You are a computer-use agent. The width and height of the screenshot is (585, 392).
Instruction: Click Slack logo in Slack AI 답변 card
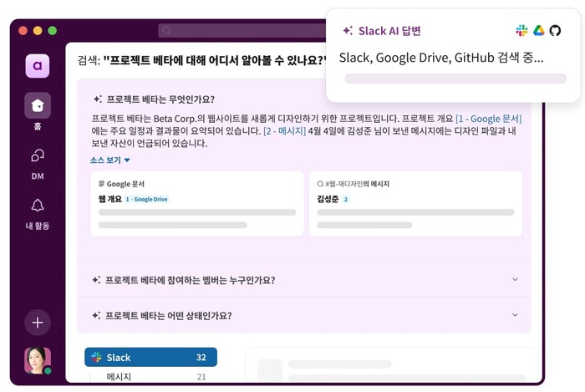(x=521, y=31)
